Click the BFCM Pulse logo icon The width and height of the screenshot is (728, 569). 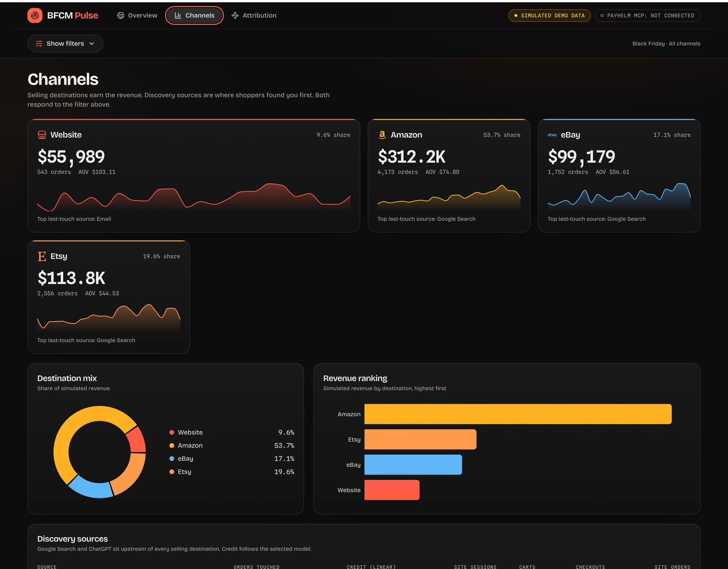[35, 15]
